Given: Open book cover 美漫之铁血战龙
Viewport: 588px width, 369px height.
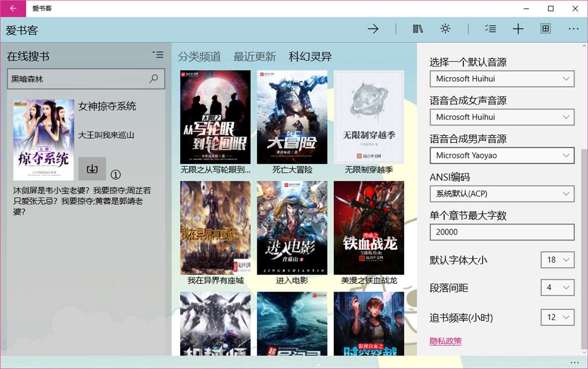Looking at the screenshot, I should tap(369, 228).
